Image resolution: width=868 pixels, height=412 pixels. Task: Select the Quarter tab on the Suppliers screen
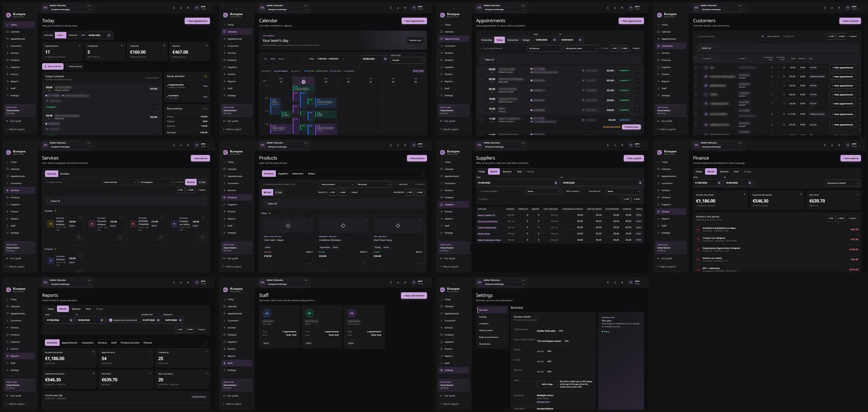tap(507, 171)
